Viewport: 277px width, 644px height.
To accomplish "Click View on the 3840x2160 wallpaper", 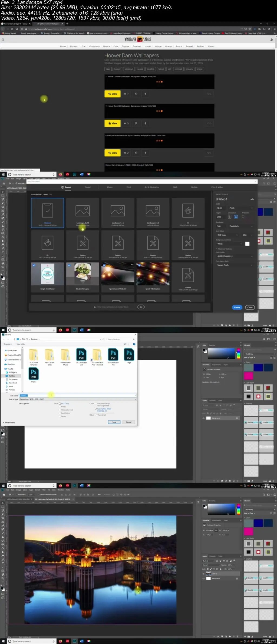I will pyautogui.click(x=113, y=94).
